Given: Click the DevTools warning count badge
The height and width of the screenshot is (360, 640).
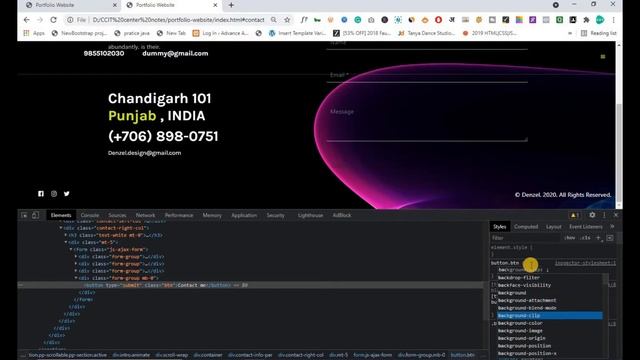Looking at the screenshot, I should click(x=574, y=215).
